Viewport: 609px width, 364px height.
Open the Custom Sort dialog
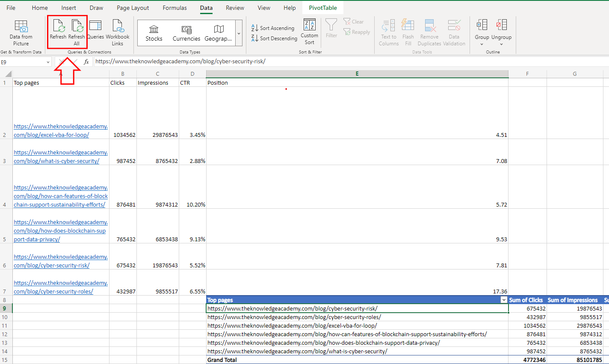tap(309, 32)
